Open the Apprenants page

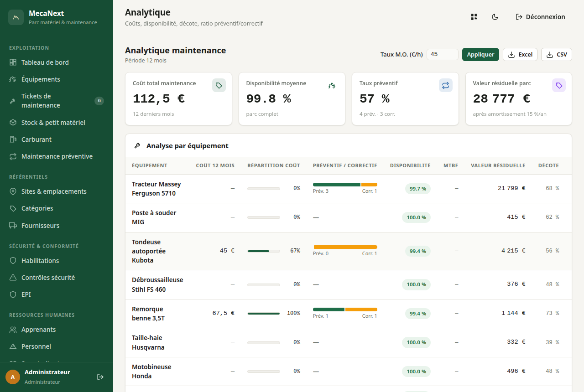[57, 330]
